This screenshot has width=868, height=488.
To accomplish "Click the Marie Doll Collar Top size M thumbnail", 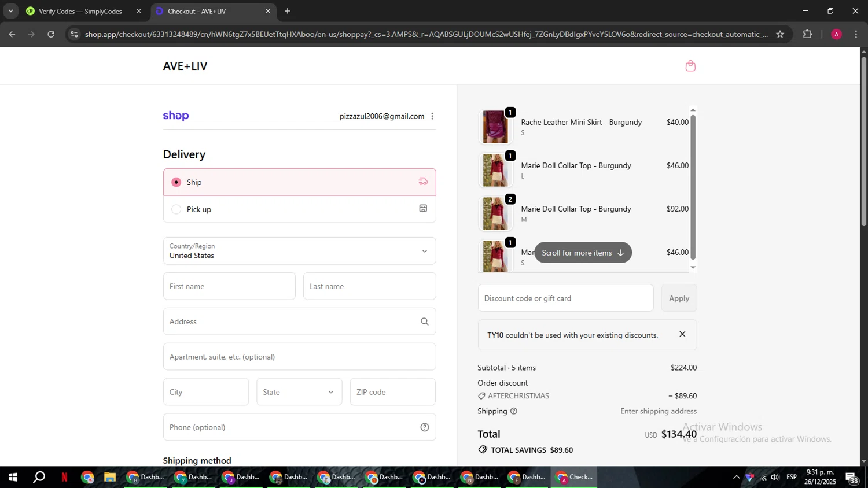I will pos(496,213).
